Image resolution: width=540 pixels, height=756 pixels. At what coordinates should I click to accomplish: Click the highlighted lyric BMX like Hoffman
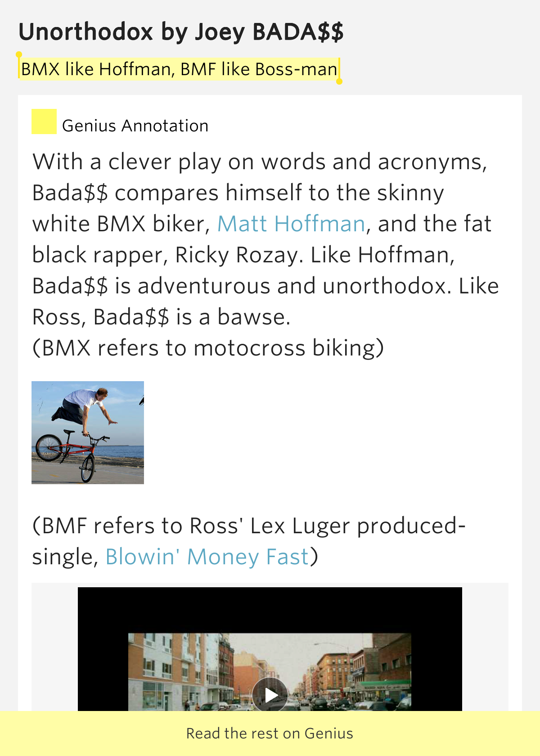tap(97, 69)
